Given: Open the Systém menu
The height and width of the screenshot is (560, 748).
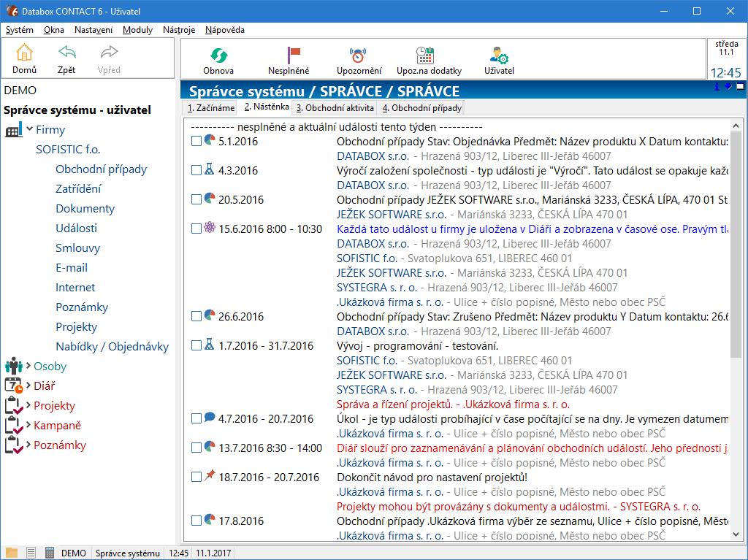Looking at the screenshot, I should tap(20, 30).
